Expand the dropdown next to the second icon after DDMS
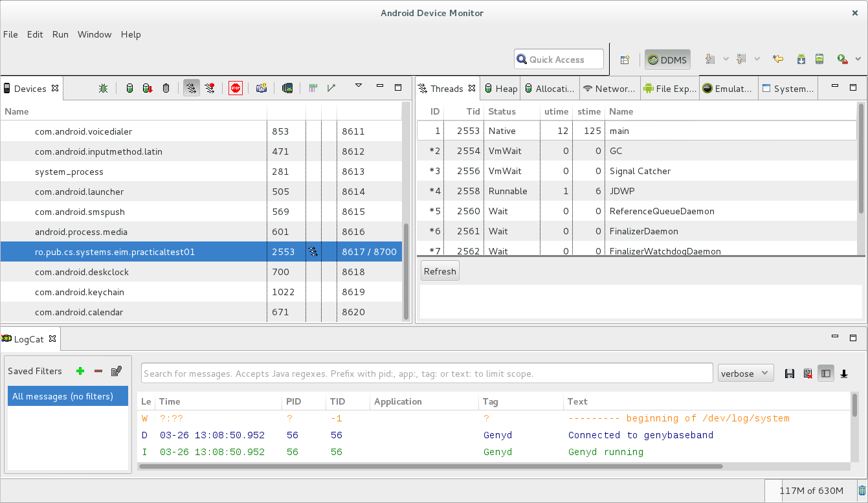This screenshot has height=503, width=868. [757, 59]
